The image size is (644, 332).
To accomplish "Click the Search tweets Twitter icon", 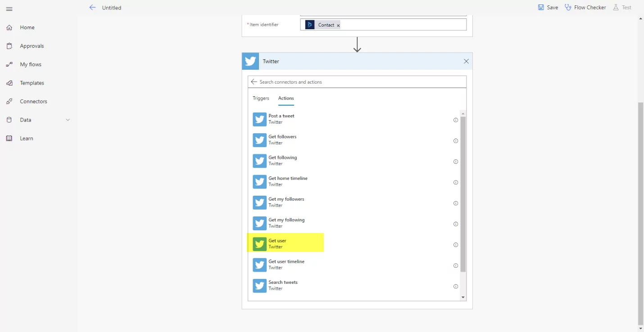I will pyautogui.click(x=259, y=286).
